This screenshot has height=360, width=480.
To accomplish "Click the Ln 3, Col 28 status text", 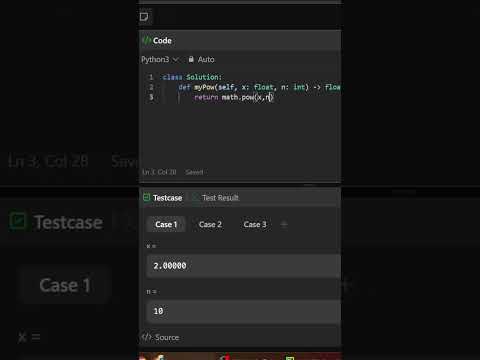I will 159,172.
